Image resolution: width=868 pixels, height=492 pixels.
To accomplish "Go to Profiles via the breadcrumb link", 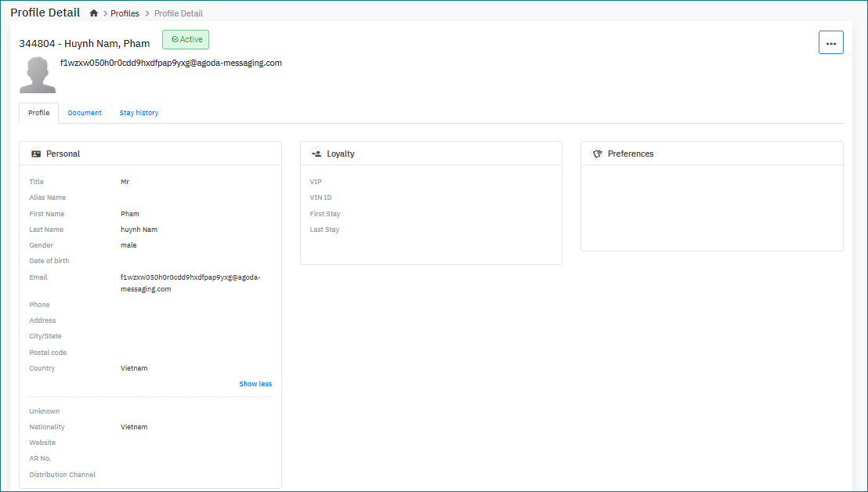I will [125, 13].
